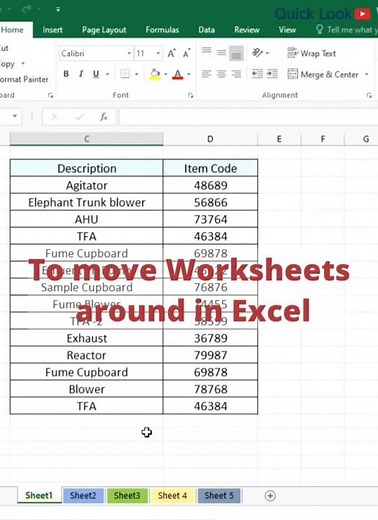The height and width of the screenshot is (520, 378).
Task: Open the Borders dropdown arrow
Action: [x=137, y=74]
